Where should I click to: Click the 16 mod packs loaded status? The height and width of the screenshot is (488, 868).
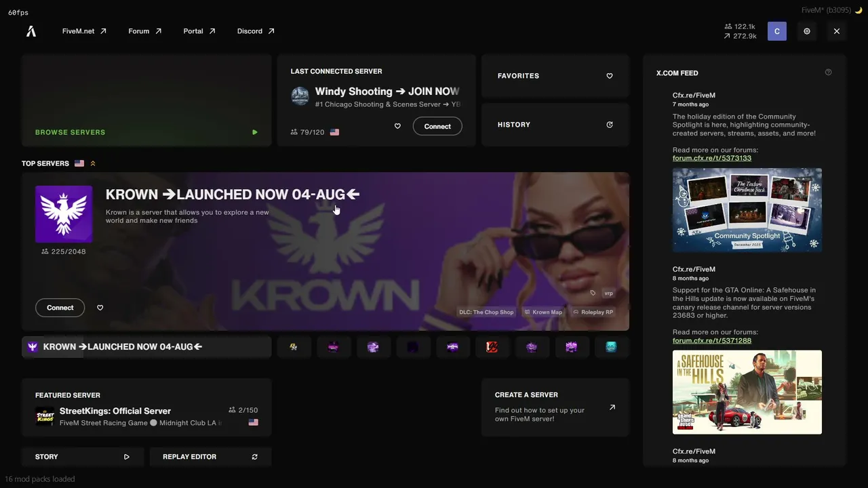coord(40,479)
